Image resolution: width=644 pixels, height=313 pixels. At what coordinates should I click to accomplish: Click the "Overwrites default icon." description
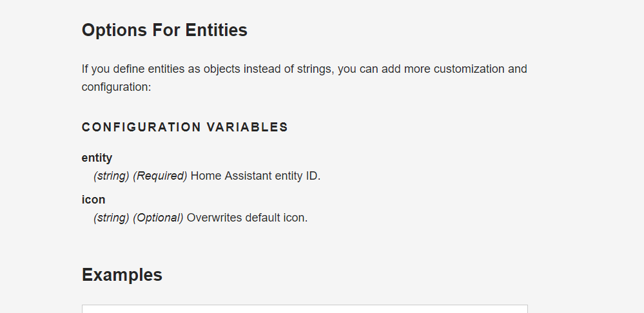point(247,218)
